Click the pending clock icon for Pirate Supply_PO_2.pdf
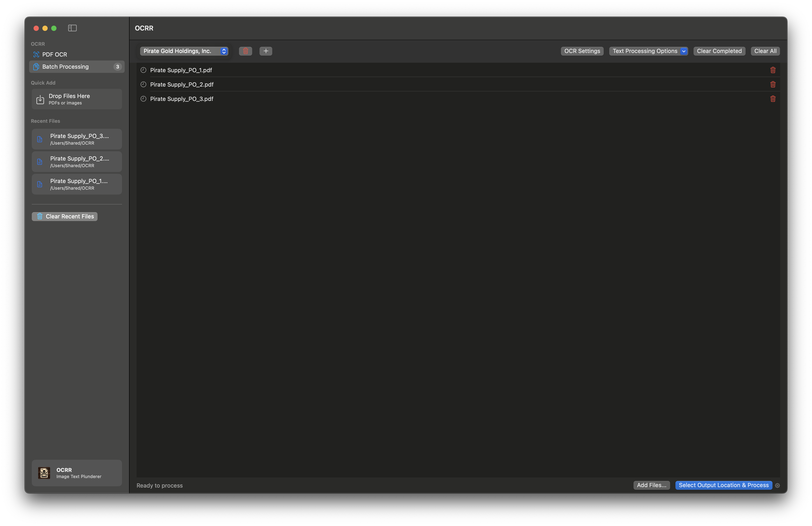Screen dimensions: 812x526 143,84
